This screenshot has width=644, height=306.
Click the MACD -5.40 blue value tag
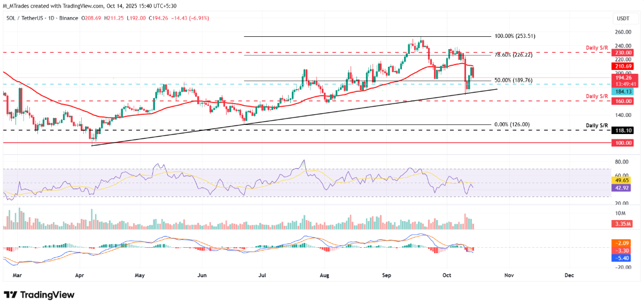point(623,257)
